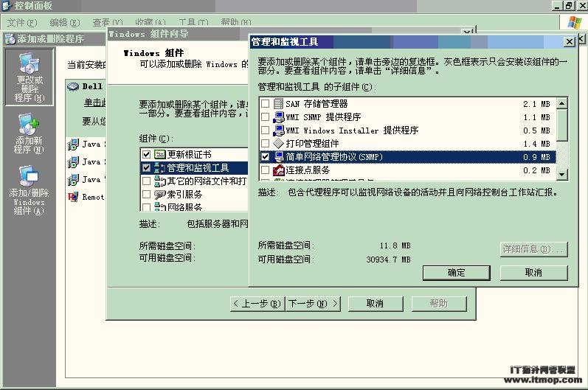Click the first Java program icon
This screenshot has height=390, width=588.
click(73, 144)
